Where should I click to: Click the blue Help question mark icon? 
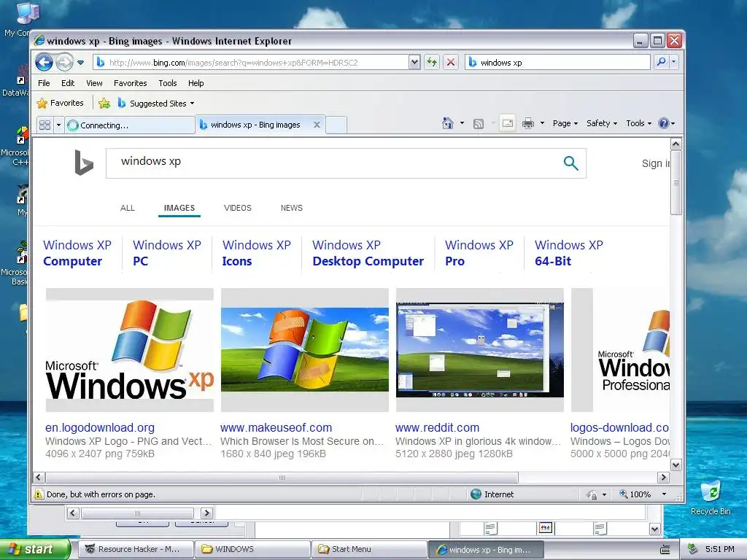click(663, 123)
